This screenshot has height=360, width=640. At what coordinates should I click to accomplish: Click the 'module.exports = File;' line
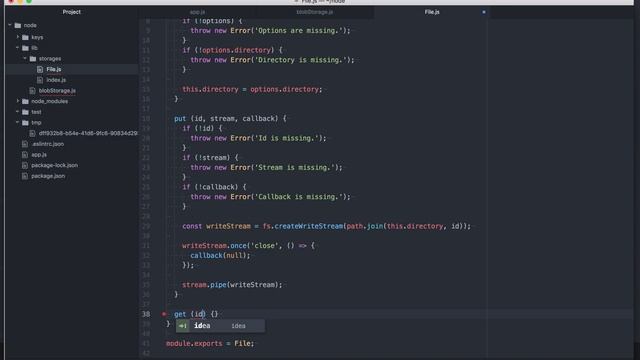(x=210, y=344)
